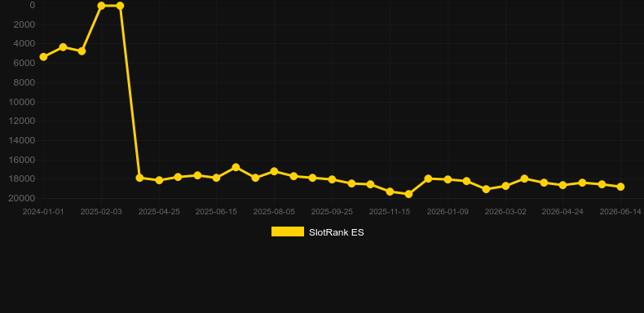
Task: Click x-axis date label 2026-06-14
Action: tap(620, 212)
